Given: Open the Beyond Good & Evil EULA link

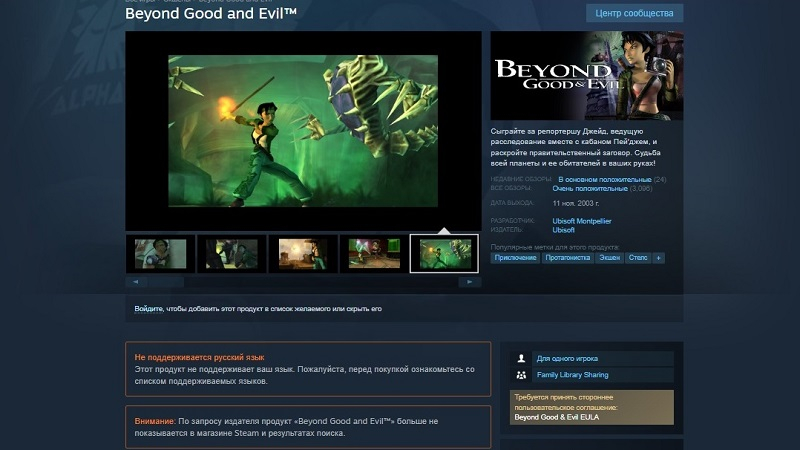Looking at the screenshot, I should [x=557, y=417].
